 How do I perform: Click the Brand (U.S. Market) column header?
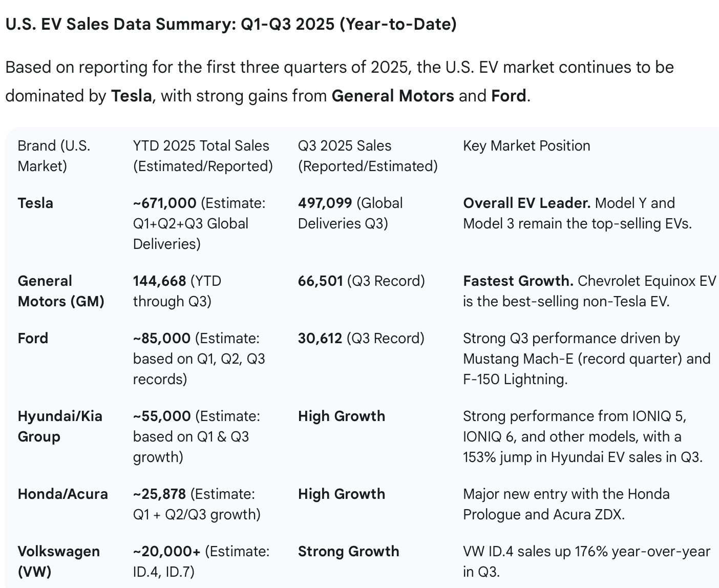(54, 156)
